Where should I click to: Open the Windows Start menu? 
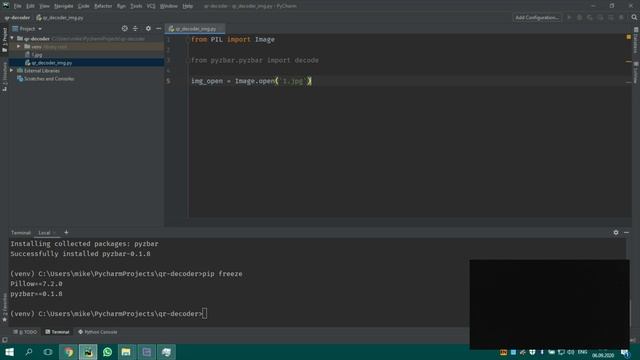tap(9, 352)
